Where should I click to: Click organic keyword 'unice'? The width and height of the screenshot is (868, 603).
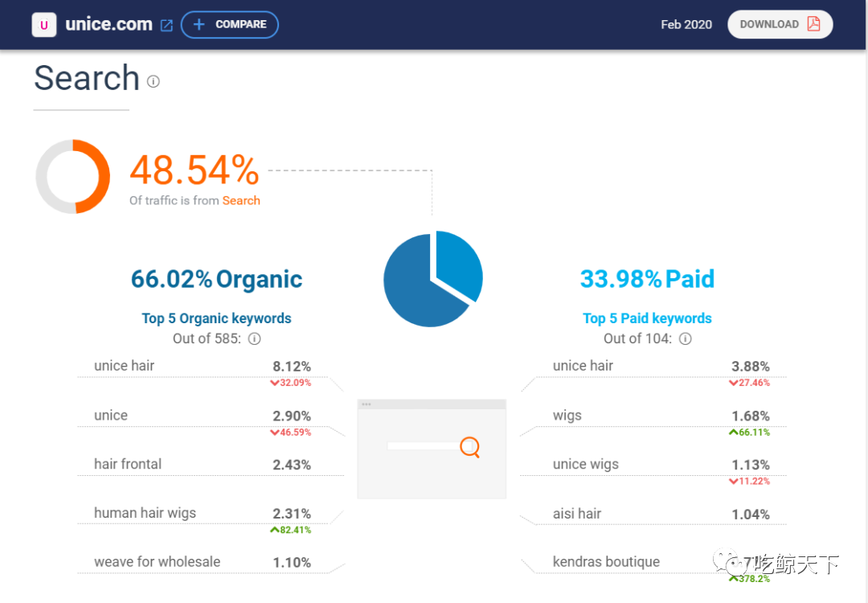[x=111, y=416]
